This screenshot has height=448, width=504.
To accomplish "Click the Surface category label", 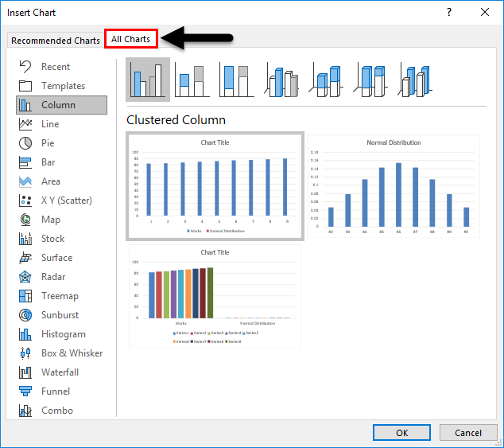I will pyautogui.click(x=57, y=258).
